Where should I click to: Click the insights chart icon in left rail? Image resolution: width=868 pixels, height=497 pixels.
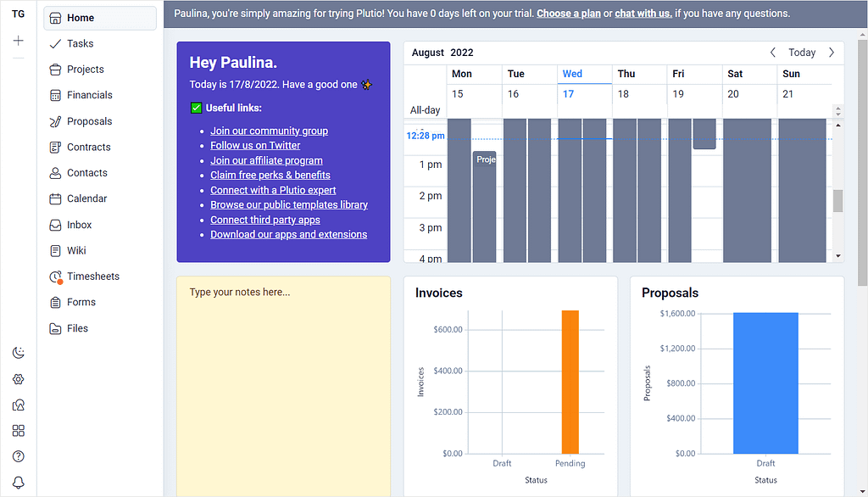pyautogui.click(x=19, y=405)
